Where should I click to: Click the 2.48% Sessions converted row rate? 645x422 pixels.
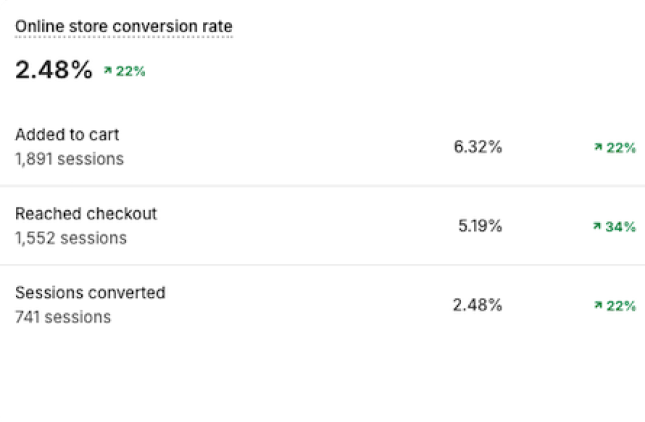tap(477, 305)
